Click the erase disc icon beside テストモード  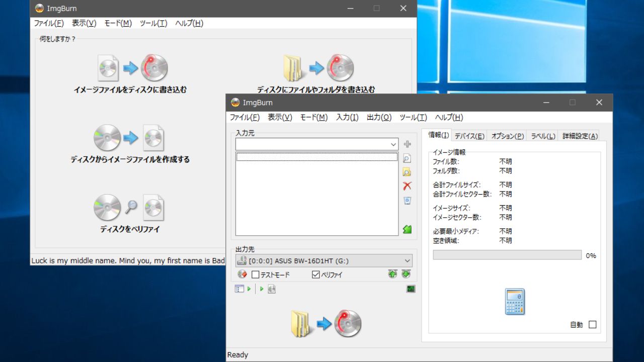point(243,275)
